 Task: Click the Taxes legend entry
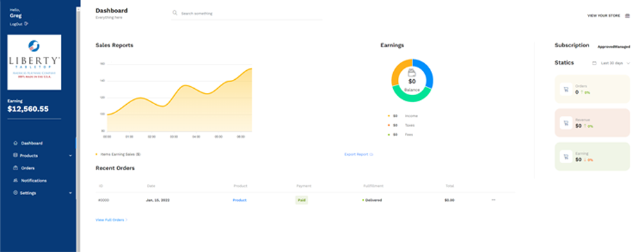coord(401,126)
